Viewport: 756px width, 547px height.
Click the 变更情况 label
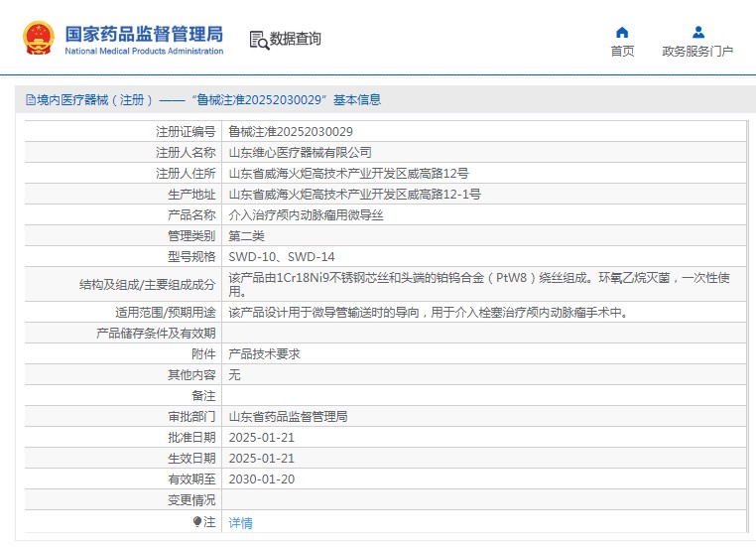pyautogui.click(x=191, y=500)
